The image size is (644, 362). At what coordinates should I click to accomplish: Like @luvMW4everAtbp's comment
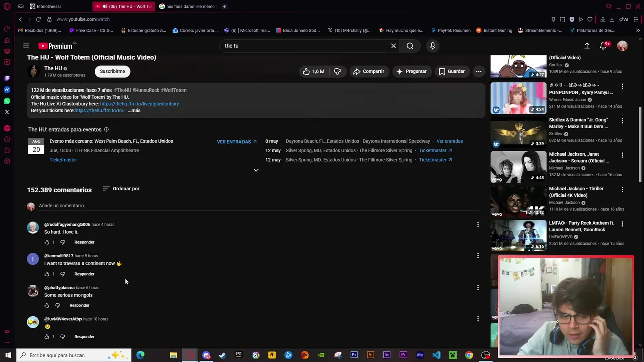[x=47, y=337]
